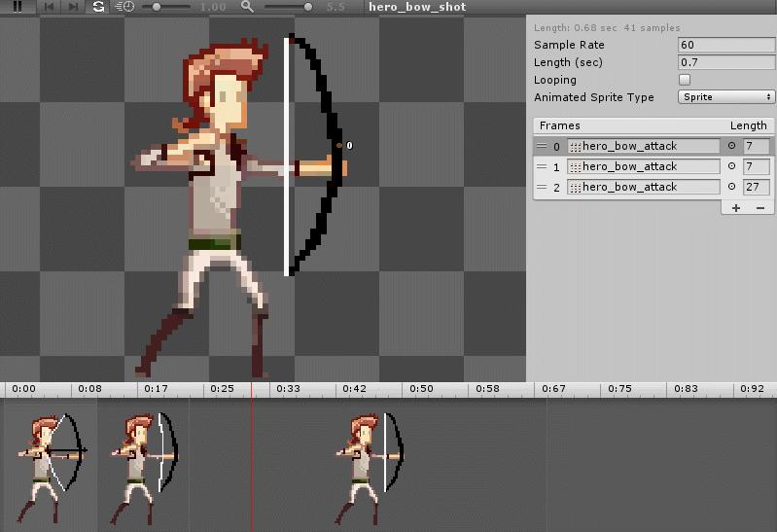Grab the drag handle of frame 1
Image resolution: width=777 pixels, height=532 pixels.
pyautogui.click(x=542, y=166)
